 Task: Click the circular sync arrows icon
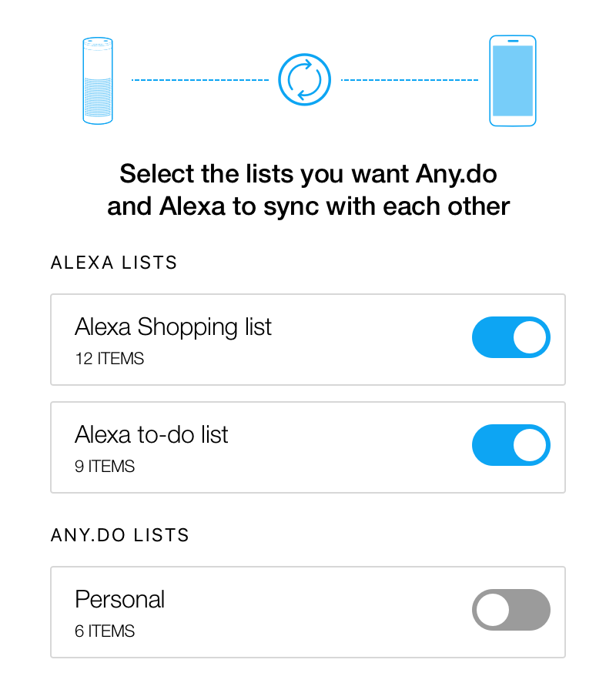coord(304,79)
